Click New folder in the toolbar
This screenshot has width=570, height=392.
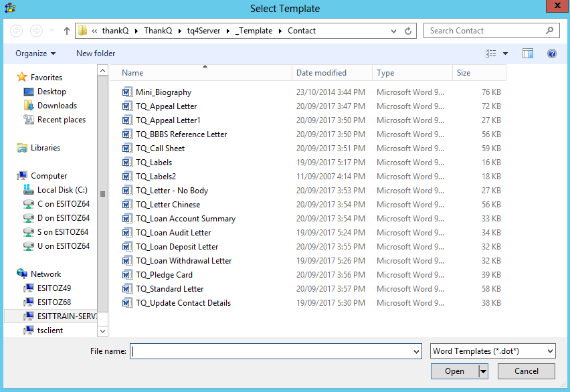(96, 54)
